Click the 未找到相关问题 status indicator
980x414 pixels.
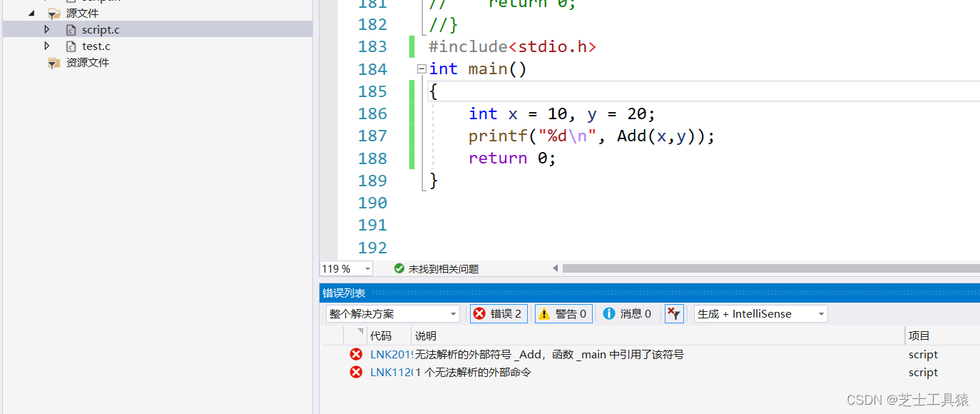443,269
